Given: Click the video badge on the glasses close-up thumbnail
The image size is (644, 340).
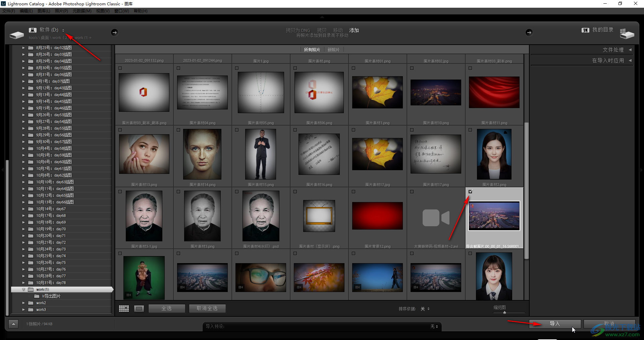Looking at the screenshot, I should pos(240,287).
